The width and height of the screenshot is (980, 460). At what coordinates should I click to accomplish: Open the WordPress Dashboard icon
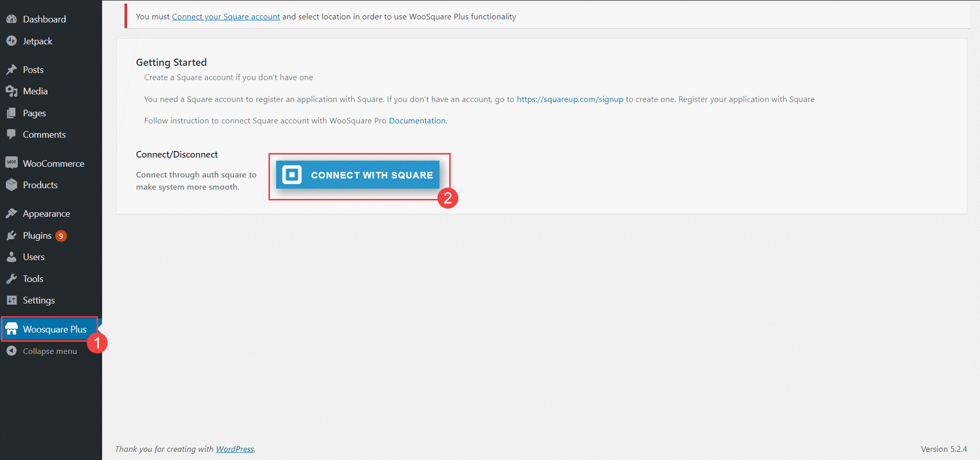pyautogui.click(x=12, y=19)
